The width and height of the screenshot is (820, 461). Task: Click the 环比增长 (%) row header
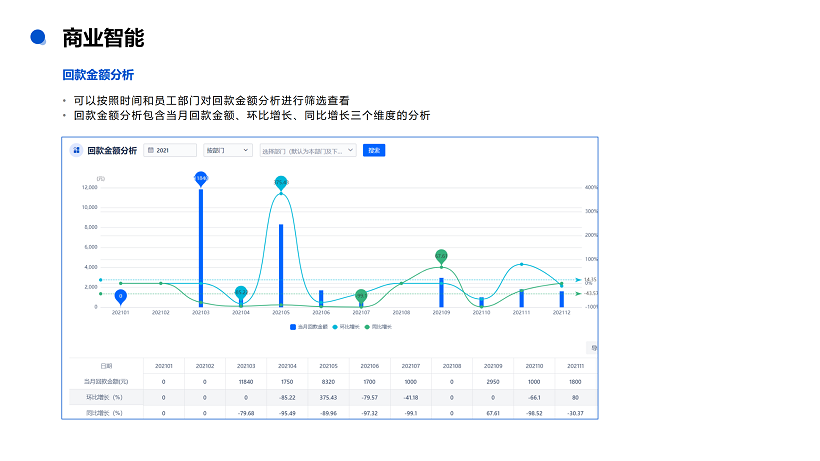point(107,397)
